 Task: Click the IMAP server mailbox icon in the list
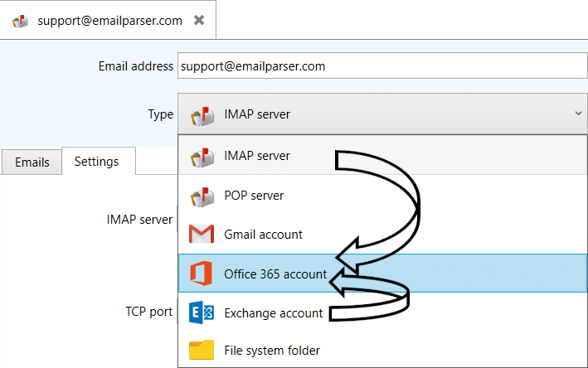202,157
